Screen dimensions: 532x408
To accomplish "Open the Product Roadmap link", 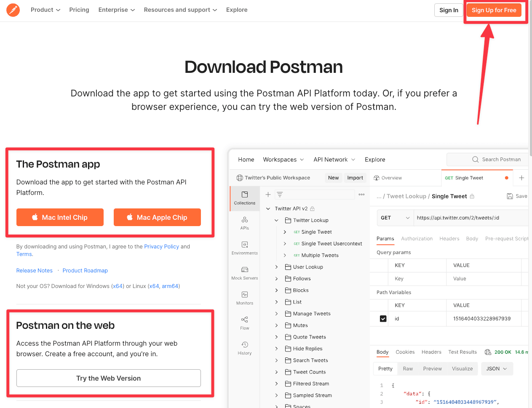I will tap(85, 271).
